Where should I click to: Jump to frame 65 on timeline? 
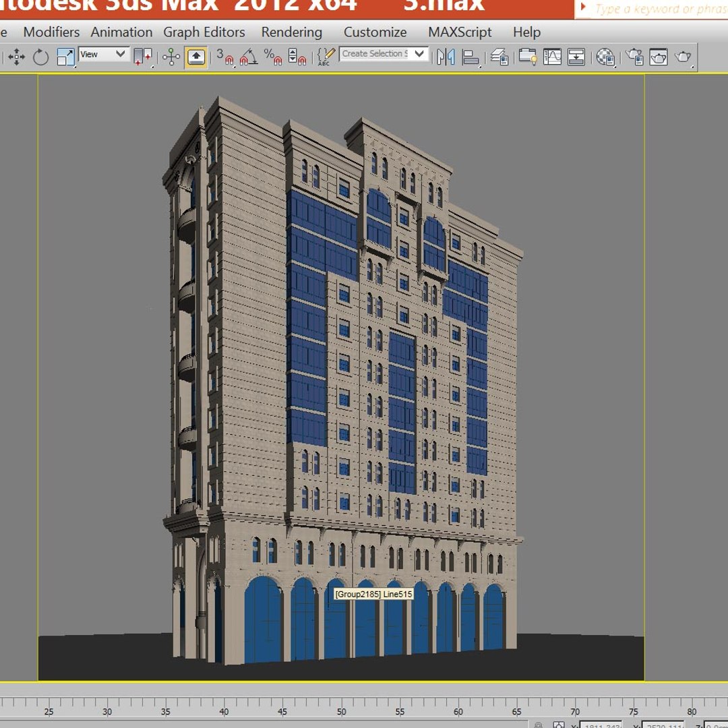(x=516, y=711)
